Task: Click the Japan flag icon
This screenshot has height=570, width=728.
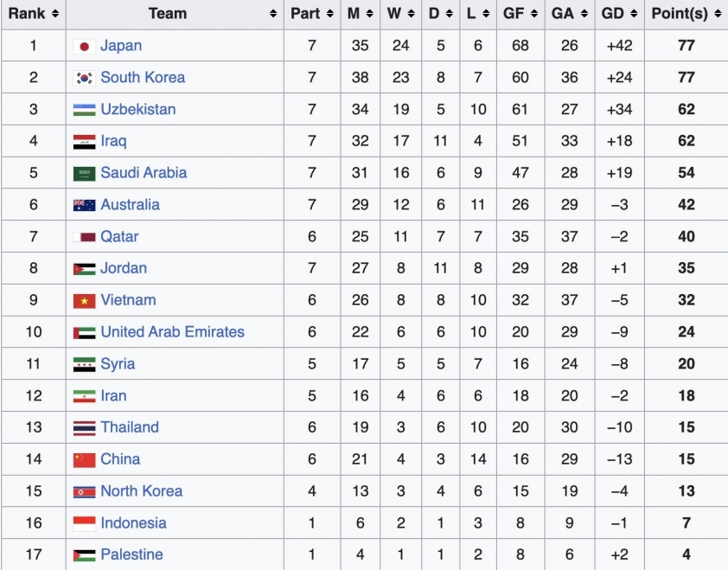Action: pyautogui.click(x=84, y=46)
